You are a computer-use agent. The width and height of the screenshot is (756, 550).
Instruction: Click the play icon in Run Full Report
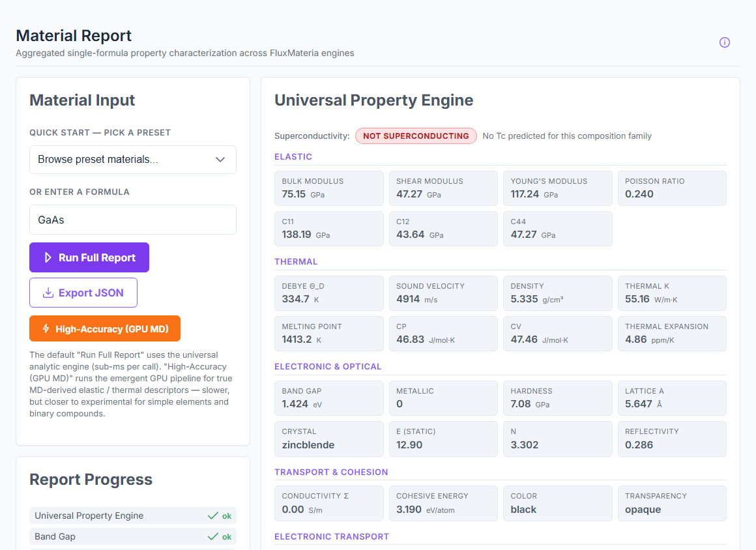(x=48, y=257)
